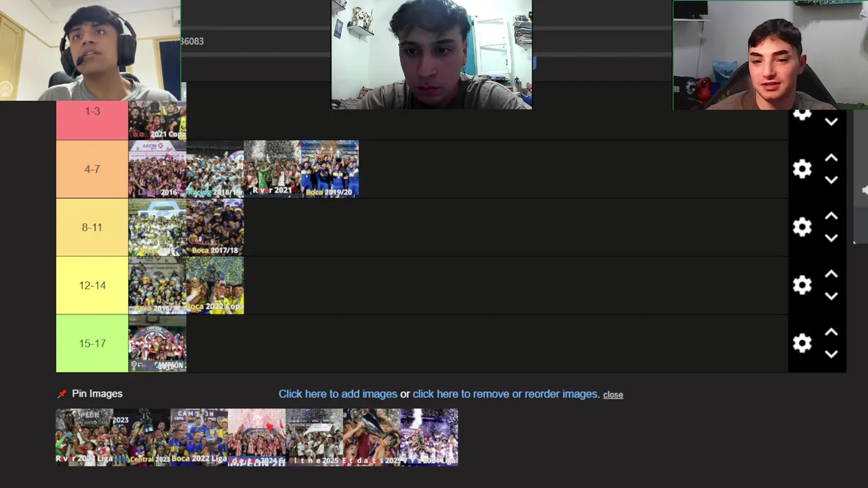The image size is (868, 488).
Task: Move the 4-7 tier row down
Action: pos(831,180)
